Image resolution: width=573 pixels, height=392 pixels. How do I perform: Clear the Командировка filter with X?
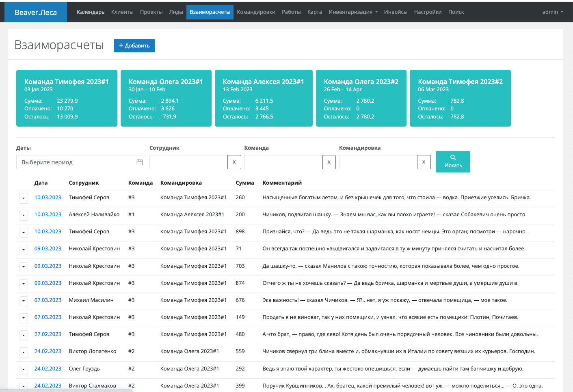pyautogui.click(x=424, y=162)
